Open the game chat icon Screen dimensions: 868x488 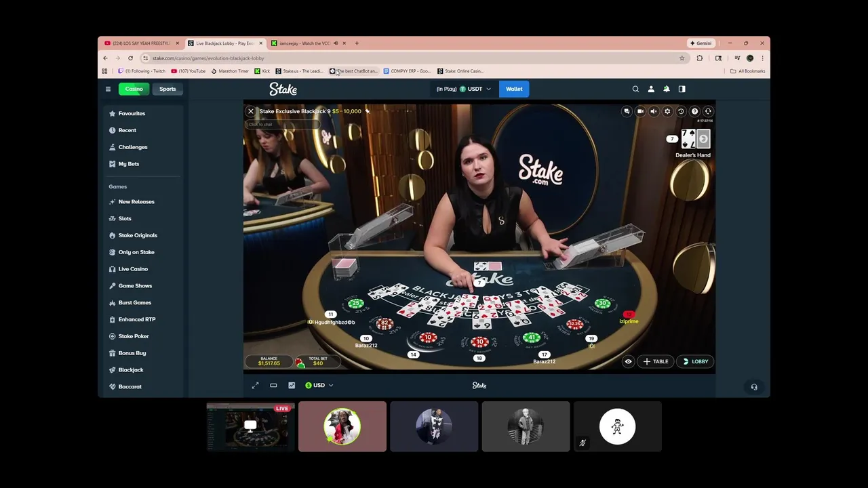[x=627, y=111]
